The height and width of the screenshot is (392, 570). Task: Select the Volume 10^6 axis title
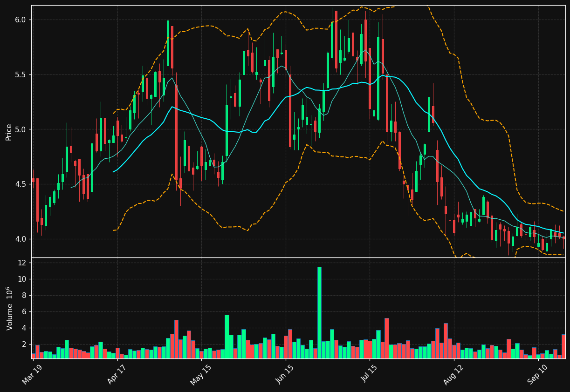tap(9, 308)
